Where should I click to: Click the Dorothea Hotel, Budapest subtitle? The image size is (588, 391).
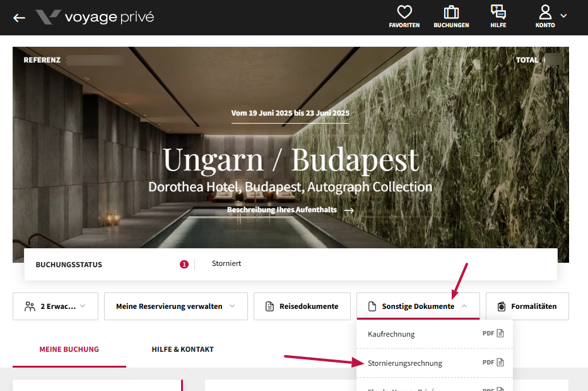tap(290, 187)
